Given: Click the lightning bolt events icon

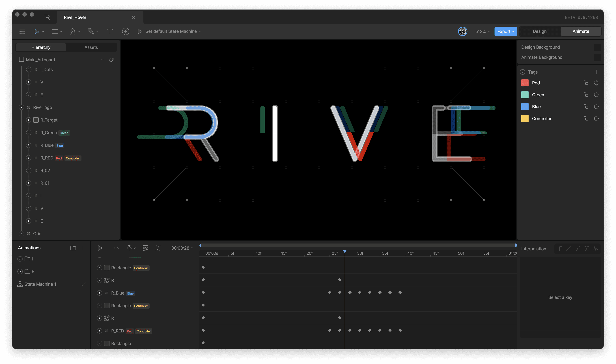Looking at the screenshot, I should pyautogui.click(x=126, y=31).
